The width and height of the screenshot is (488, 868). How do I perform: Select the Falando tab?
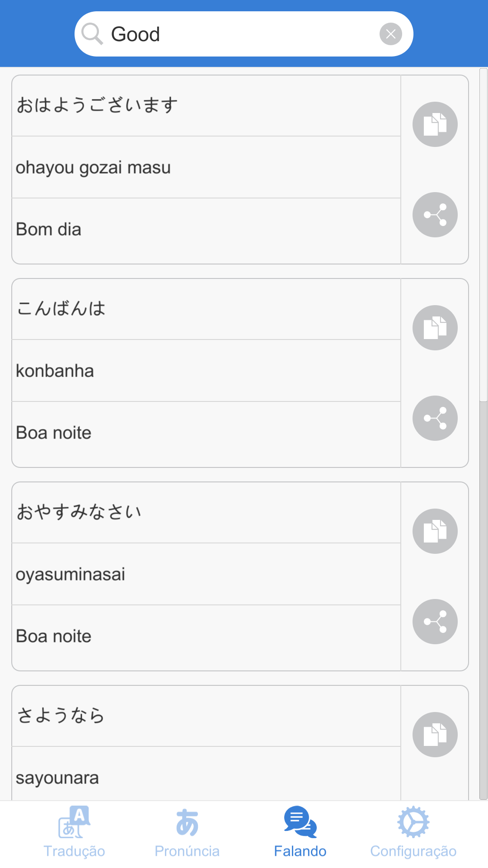pyautogui.click(x=300, y=833)
